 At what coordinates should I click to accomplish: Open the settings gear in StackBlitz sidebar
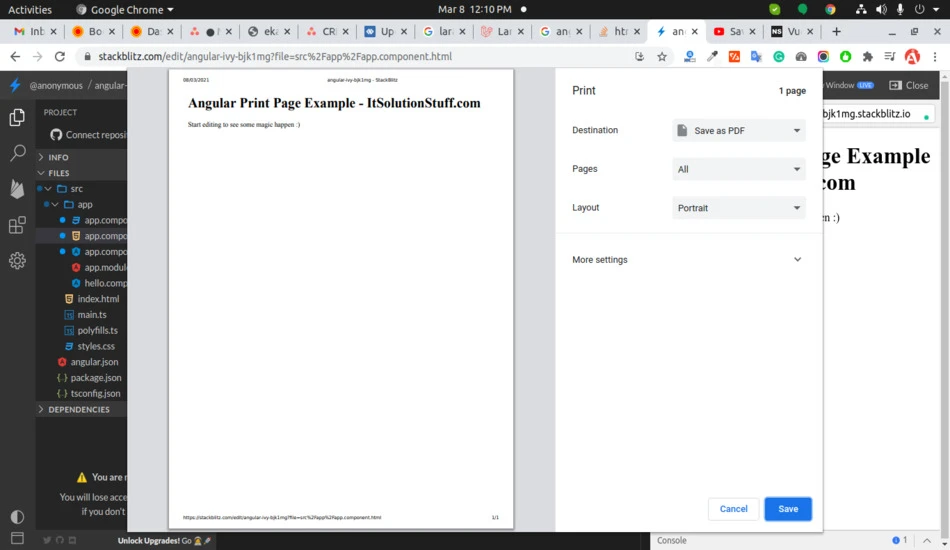tap(17, 260)
